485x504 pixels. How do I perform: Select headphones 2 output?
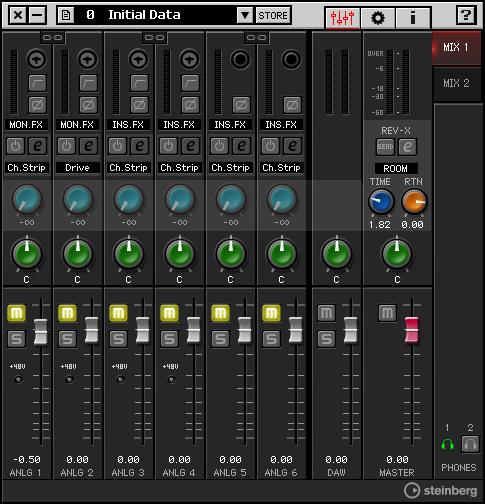coord(470,444)
